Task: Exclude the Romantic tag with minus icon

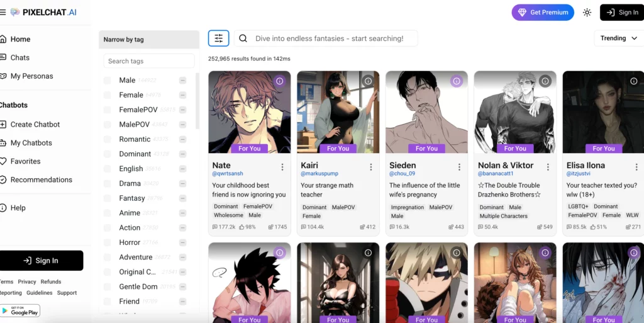Action: click(183, 139)
